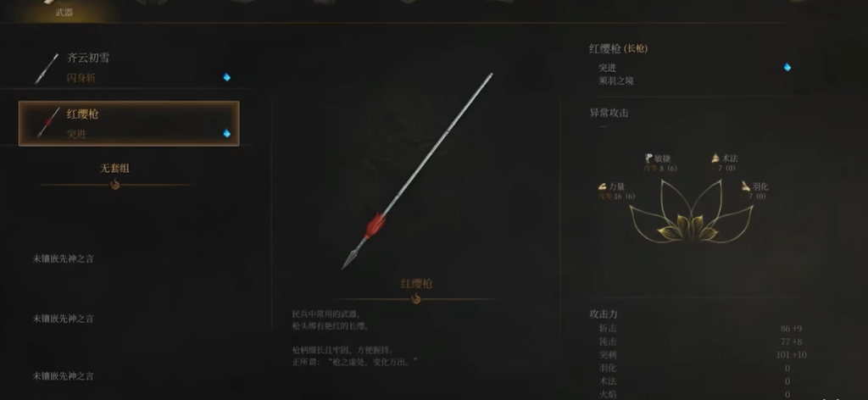Screen dimensions: 868x400
Task: Select the 齐云初雪 sword icon
Action: click(x=47, y=69)
